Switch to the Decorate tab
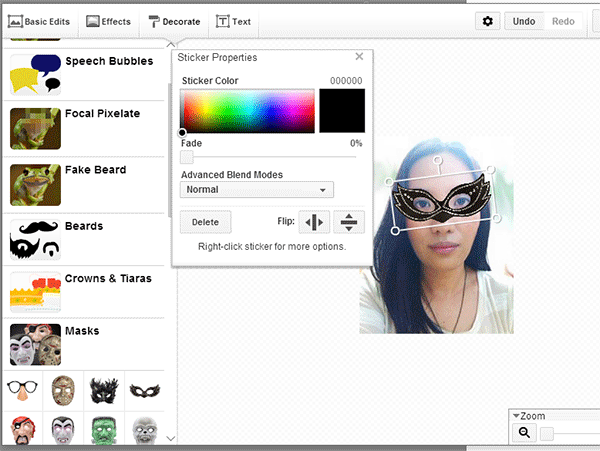This screenshot has width=600, height=451. (x=174, y=22)
